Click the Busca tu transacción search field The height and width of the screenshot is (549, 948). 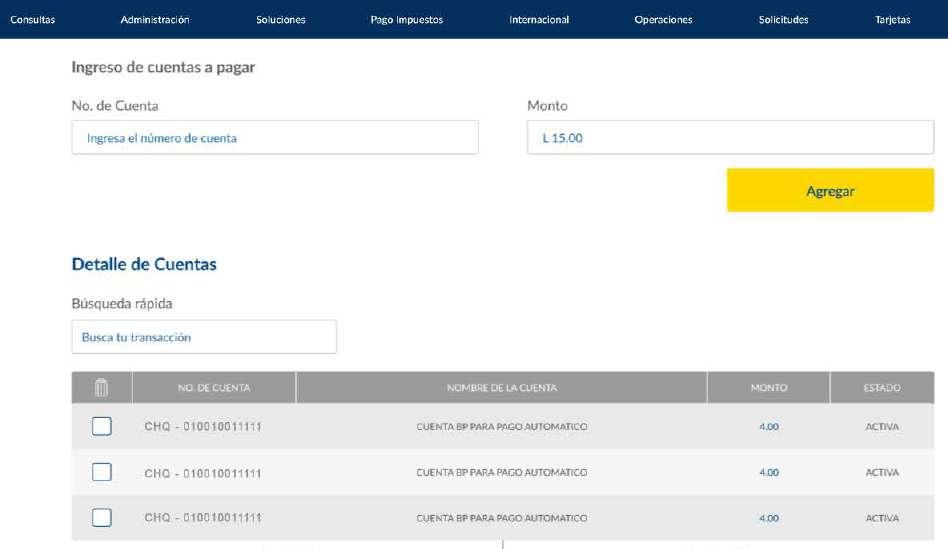[204, 337]
